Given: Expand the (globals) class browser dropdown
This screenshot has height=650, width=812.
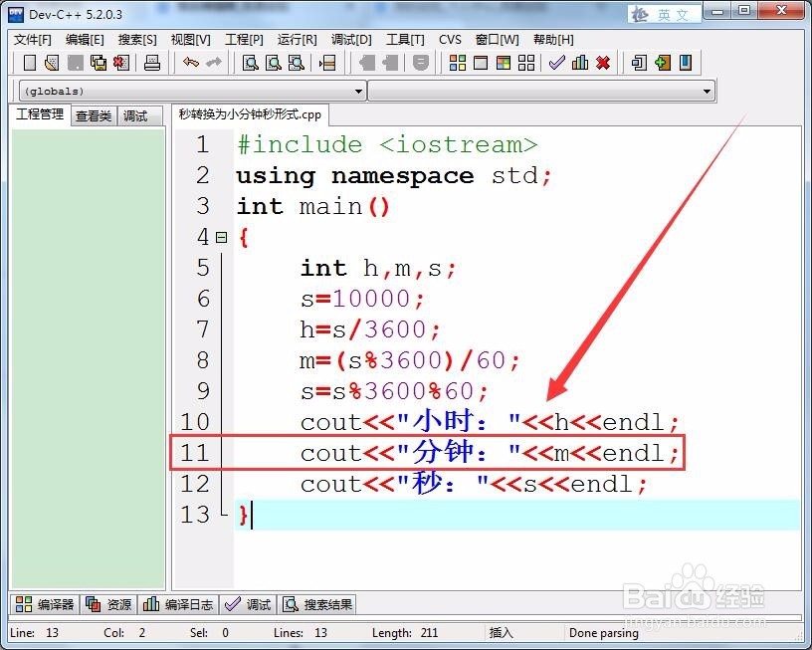Looking at the screenshot, I should tap(358, 91).
